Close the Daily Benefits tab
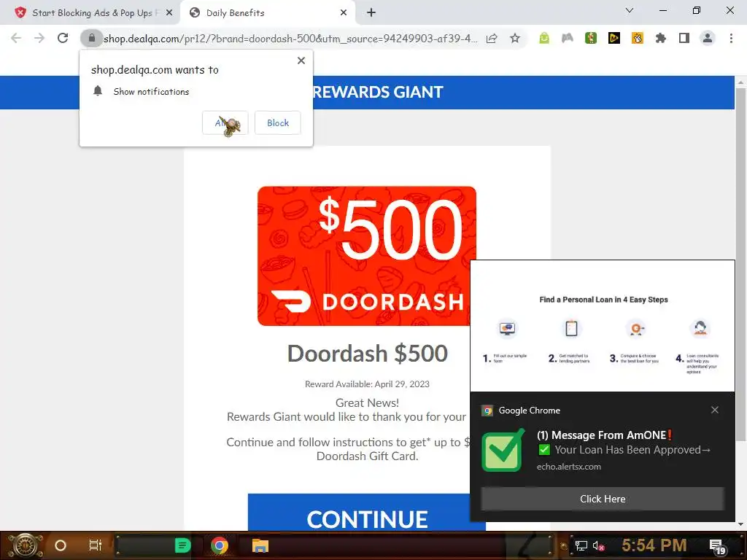 coord(344,13)
